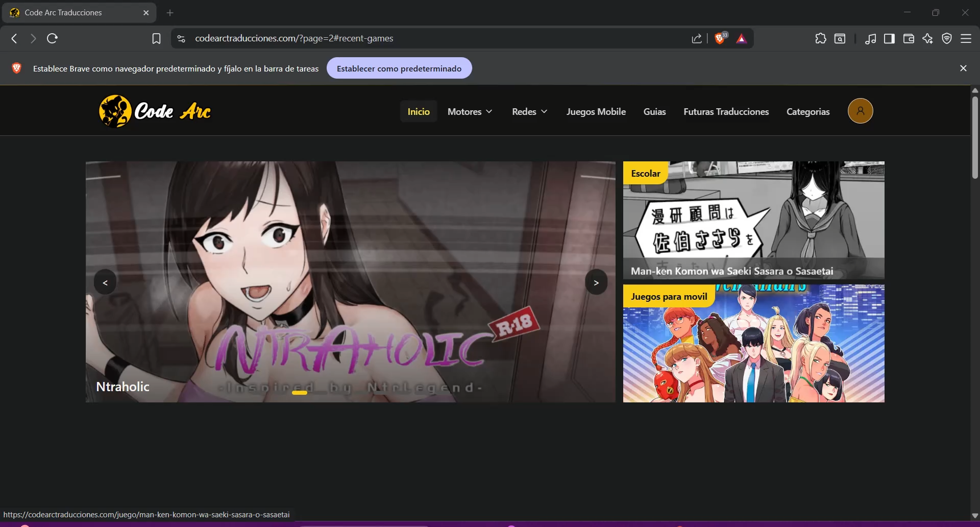Screen dimensions: 980x527
Task: Expand the Redes dropdown menu
Action: click(529, 112)
